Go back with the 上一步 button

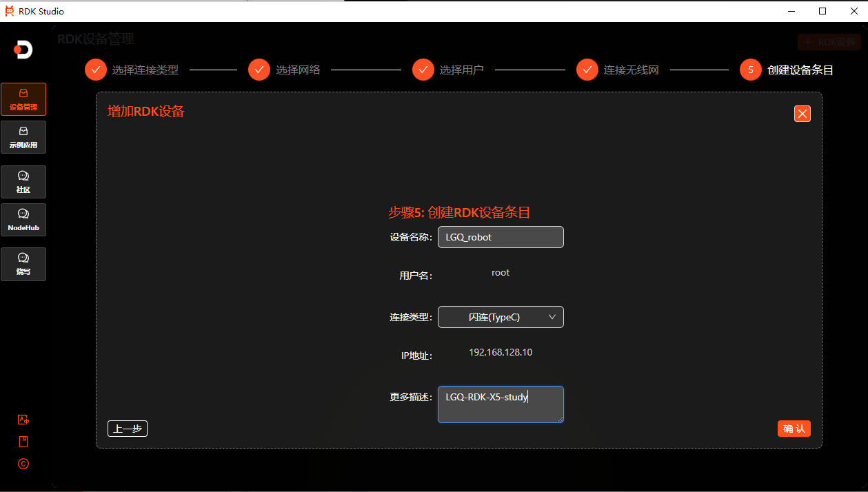click(x=128, y=429)
